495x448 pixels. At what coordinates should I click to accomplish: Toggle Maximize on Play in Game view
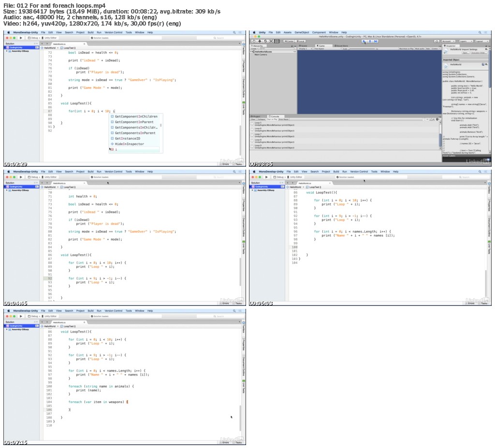point(407,49)
